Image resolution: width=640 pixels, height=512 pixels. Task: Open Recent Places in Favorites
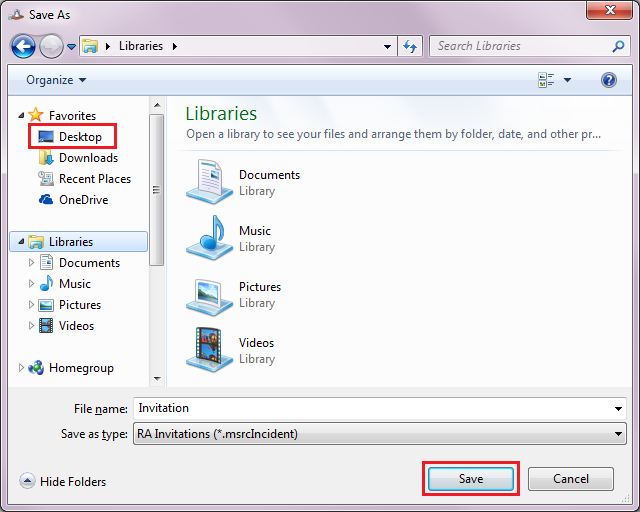[x=84, y=179]
